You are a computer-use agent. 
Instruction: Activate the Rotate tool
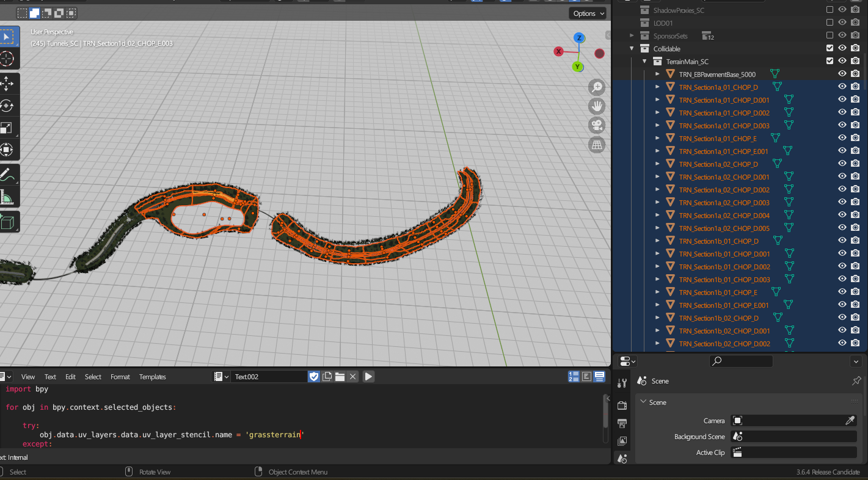click(x=7, y=106)
